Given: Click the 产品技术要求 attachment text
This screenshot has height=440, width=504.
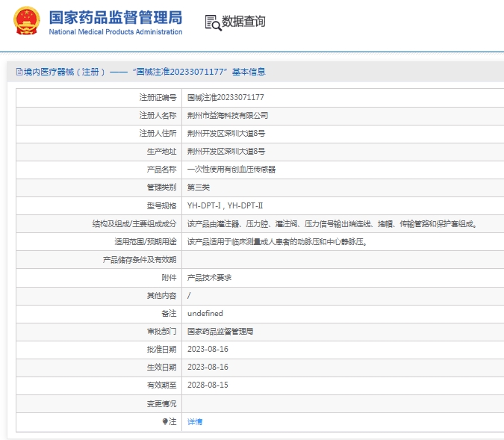Looking at the screenshot, I should pyautogui.click(x=209, y=278).
